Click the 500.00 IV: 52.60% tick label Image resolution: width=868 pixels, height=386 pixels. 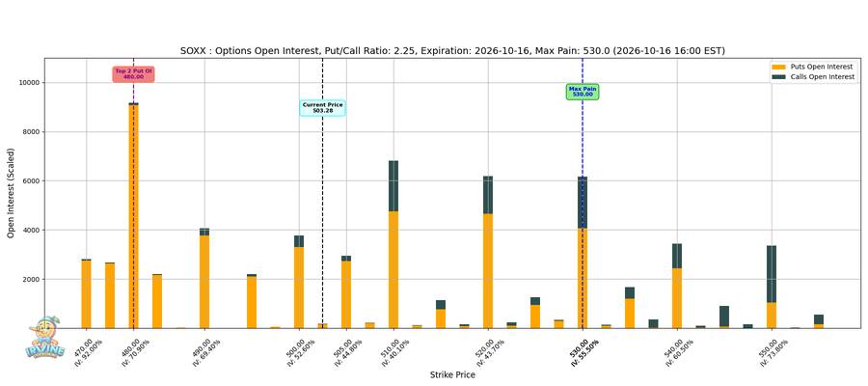300,351
